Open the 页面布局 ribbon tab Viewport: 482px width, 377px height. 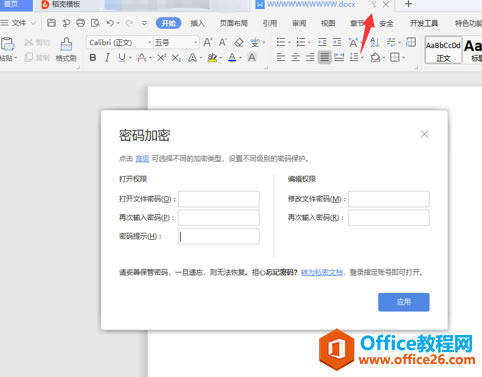[234, 23]
